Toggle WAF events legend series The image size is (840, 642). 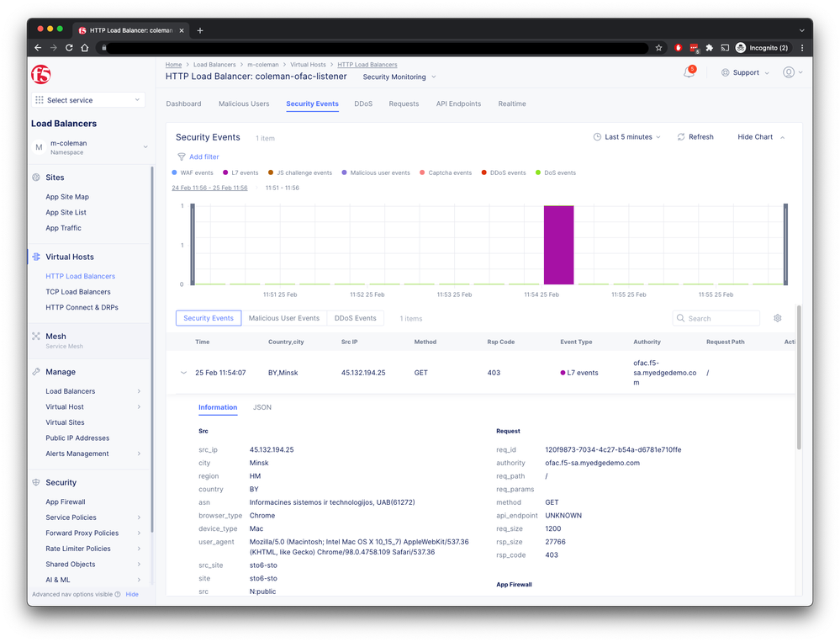193,172
